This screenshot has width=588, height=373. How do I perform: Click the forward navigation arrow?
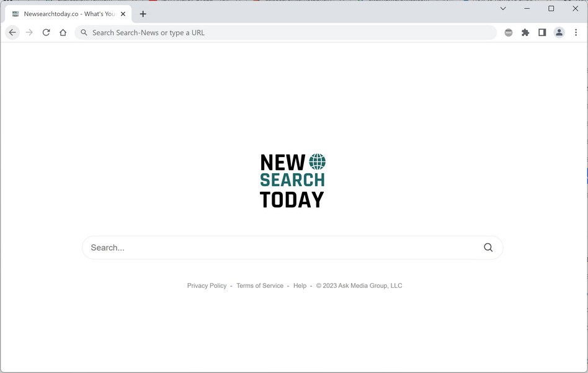pyautogui.click(x=29, y=33)
